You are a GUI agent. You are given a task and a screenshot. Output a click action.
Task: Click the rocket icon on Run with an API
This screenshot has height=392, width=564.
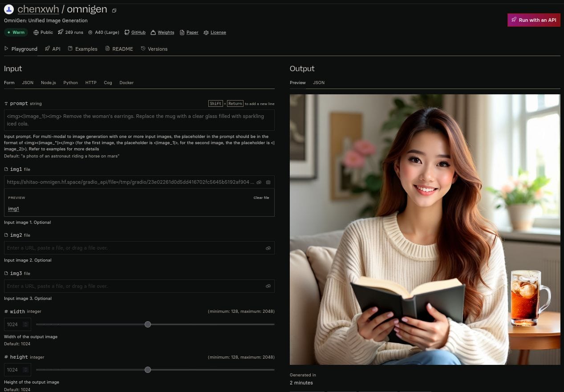(x=514, y=20)
